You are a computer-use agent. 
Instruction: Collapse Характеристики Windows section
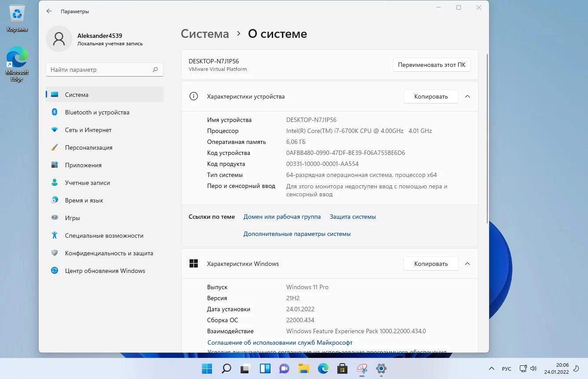click(x=467, y=264)
